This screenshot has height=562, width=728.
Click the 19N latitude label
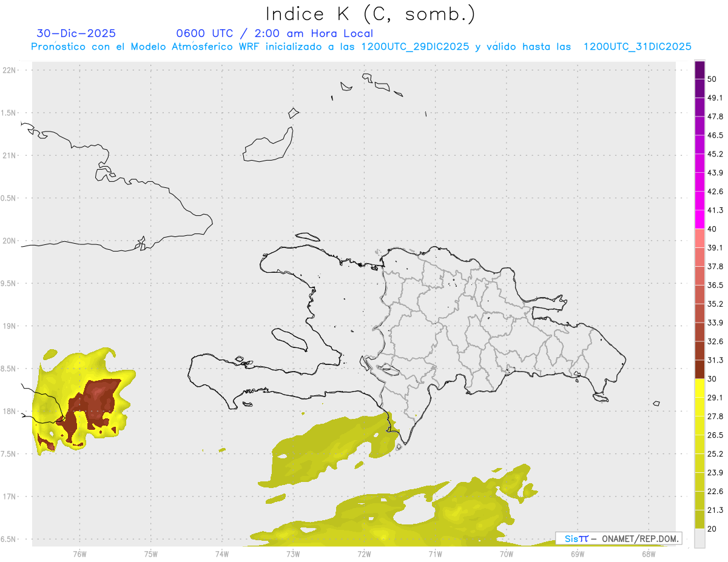[10, 326]
